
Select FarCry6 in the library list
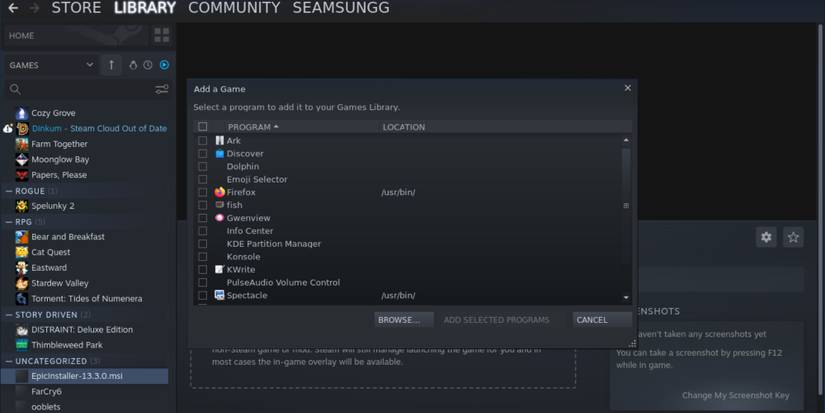(46, 391)
